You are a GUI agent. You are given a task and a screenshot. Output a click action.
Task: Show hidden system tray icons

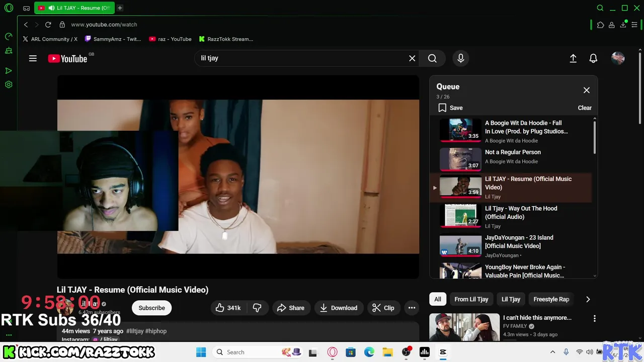[552, 352]
